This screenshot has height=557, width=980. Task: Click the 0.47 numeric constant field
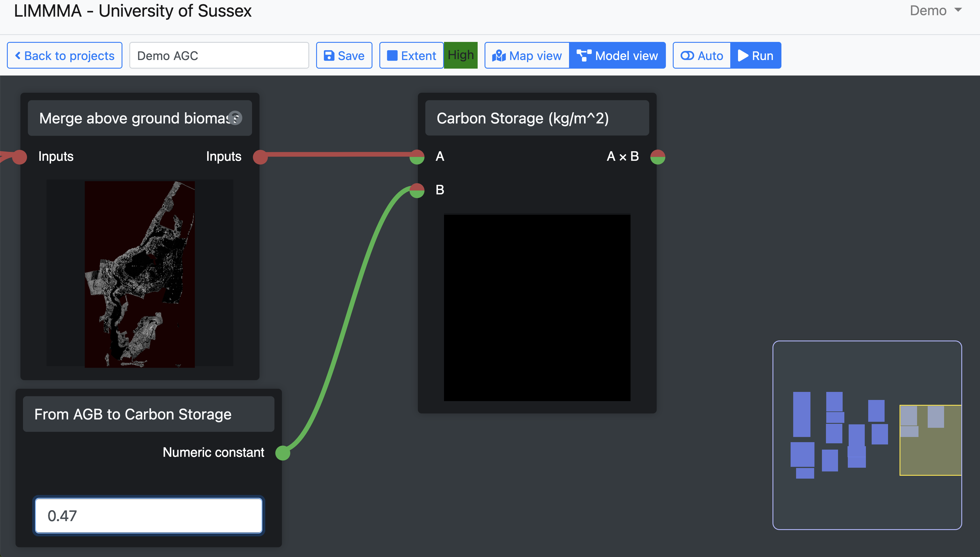click(149, 516)
